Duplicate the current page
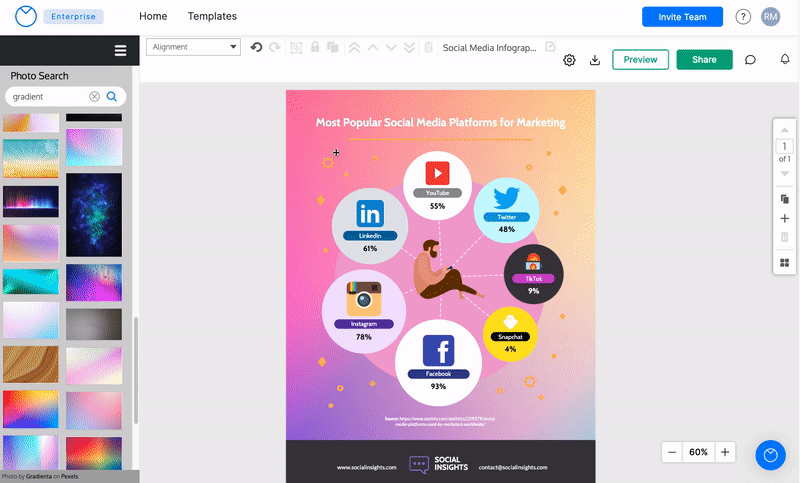The width and height of the screenshot is (800, 483). [x=785, y=199]
